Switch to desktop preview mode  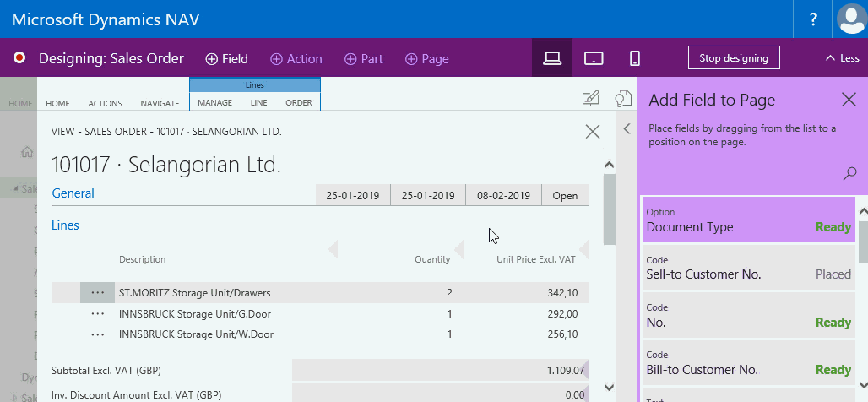[552, 58]
